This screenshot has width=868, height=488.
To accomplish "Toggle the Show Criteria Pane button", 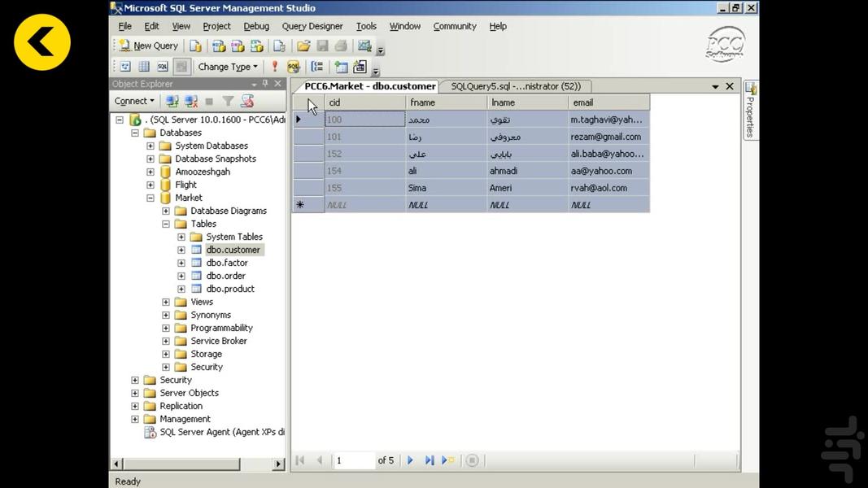I will tap(144, 67).
